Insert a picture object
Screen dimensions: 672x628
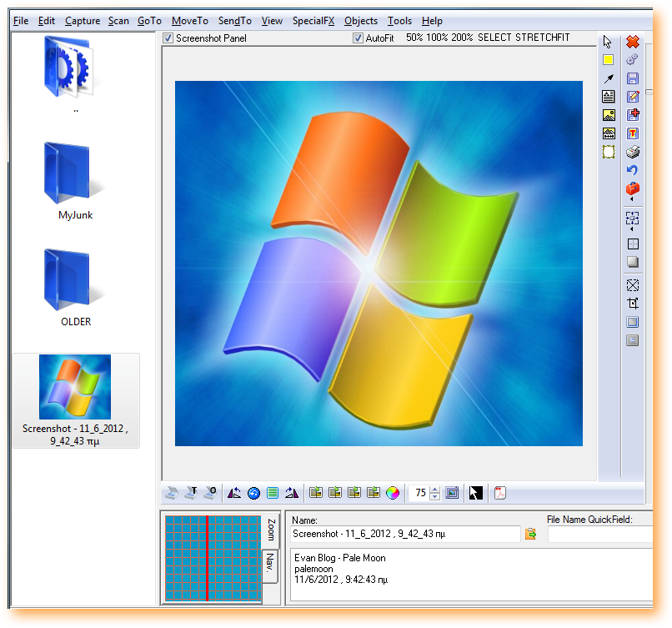click(609, 115)
